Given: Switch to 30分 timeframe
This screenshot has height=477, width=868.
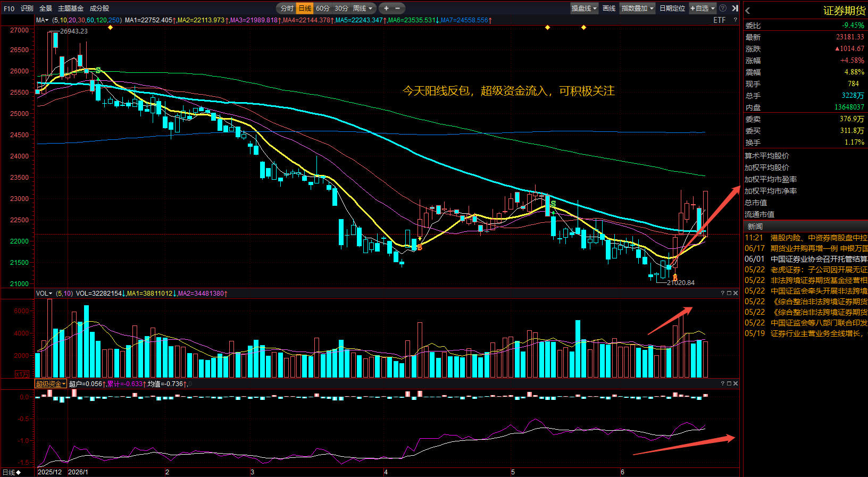Looking at the screenshot, I should [x=341, y=8].
